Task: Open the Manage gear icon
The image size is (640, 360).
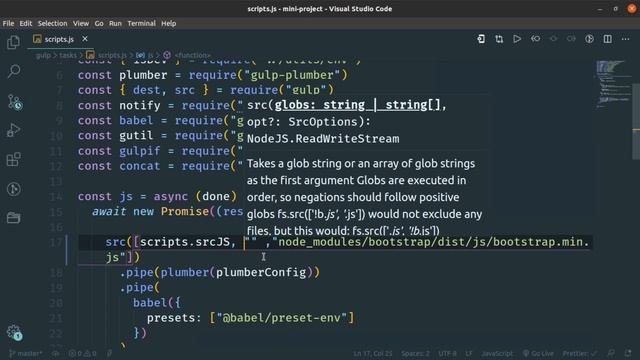Action: [14, 332]
